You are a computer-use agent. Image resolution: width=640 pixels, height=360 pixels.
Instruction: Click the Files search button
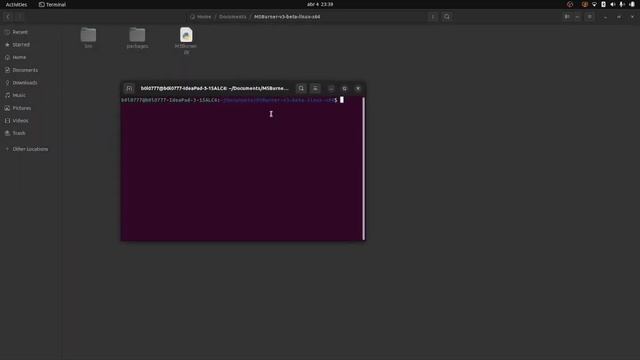coord(447,17)
